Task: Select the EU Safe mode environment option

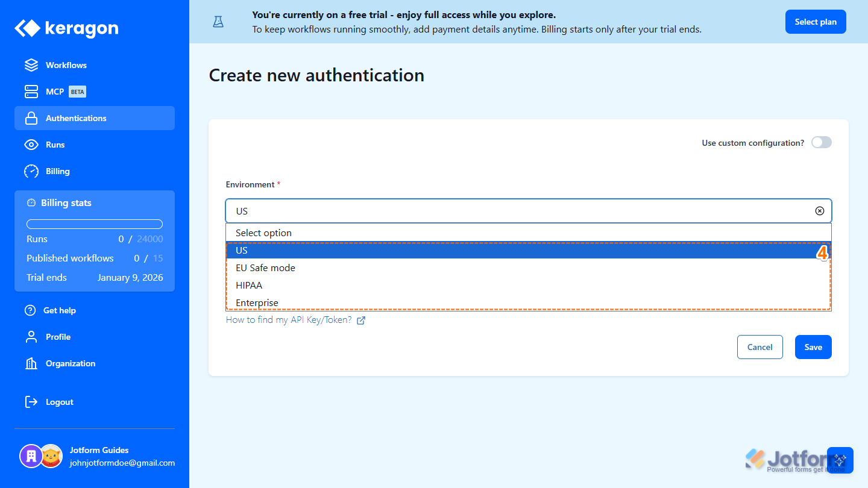Action: 265,267
